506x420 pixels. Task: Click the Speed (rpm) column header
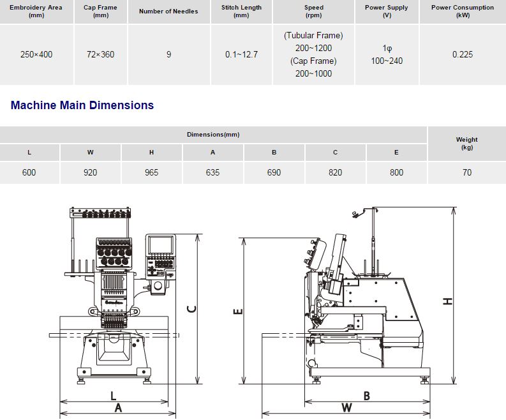[314, 11]
